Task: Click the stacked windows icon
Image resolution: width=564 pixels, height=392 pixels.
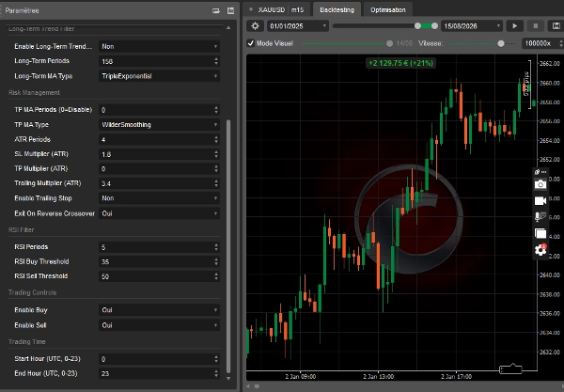Action: click(540, 233)
